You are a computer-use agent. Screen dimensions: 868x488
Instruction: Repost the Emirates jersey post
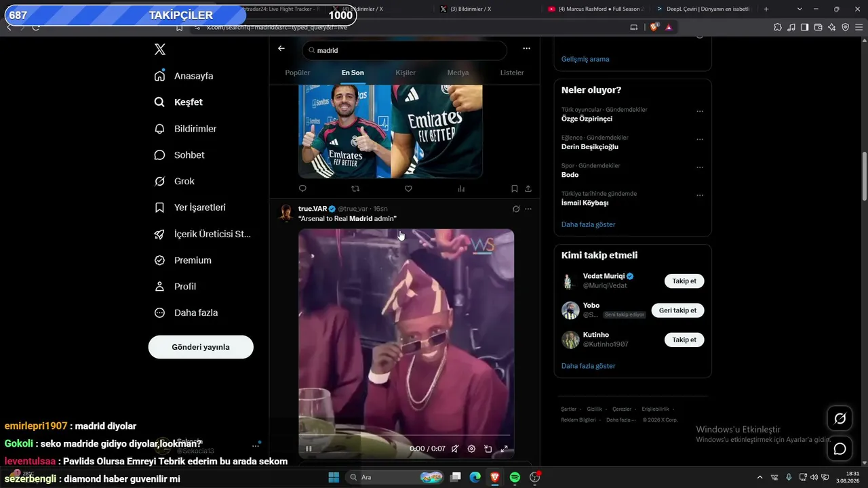click(355, 188)
